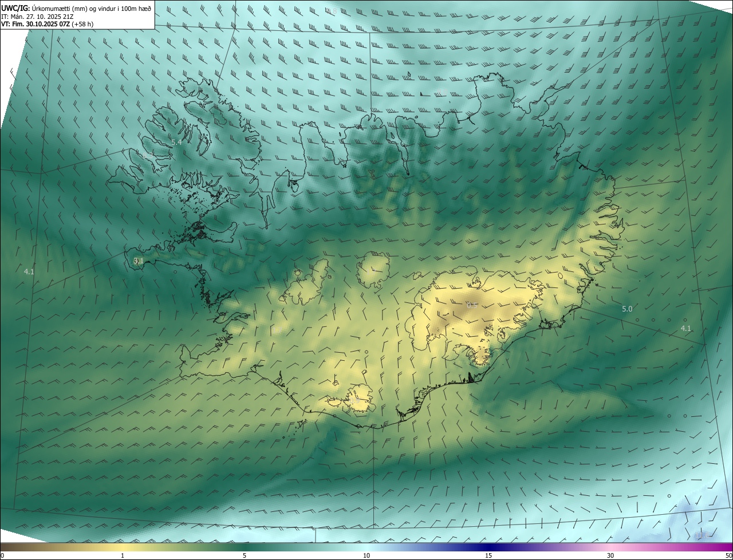Viewport: 733px width, 560px height.
Task: Click the colorbar tick label "5"
Action: pos(245,555)
